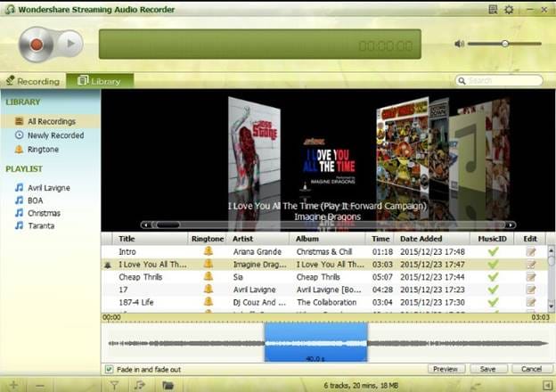Edit tags for Cheap Thrills track
556x392 pixels.
pos(531,277)
